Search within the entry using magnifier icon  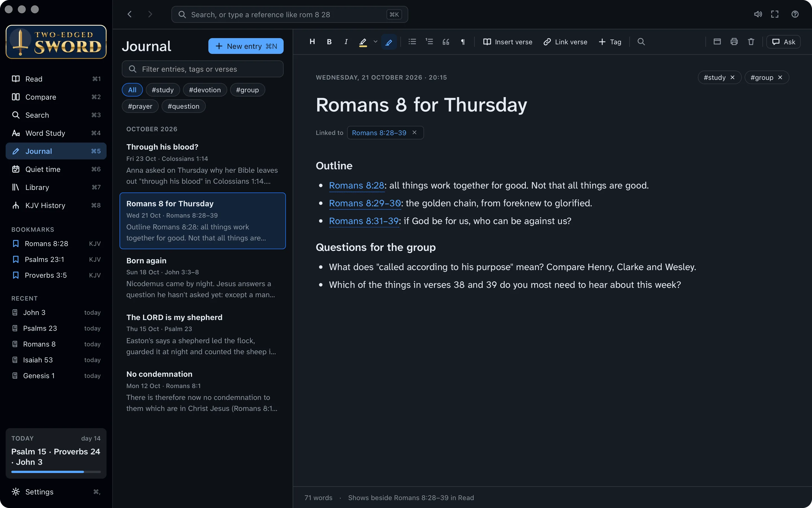click(x=641, y=42)
